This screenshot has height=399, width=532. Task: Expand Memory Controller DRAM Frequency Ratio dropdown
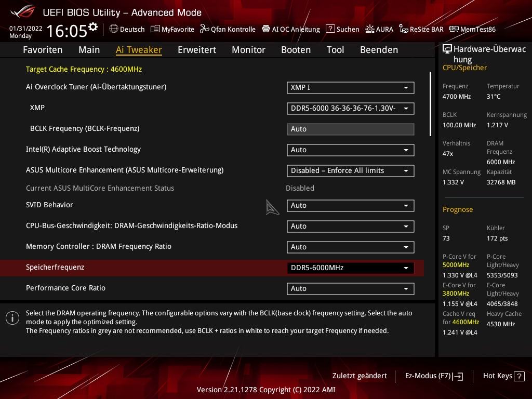pyautogui.click(x=351, y=247)
